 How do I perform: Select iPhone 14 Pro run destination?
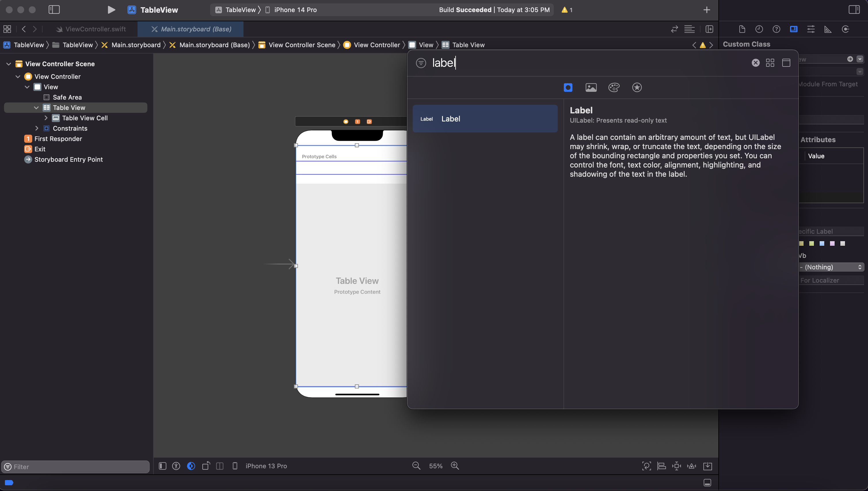(x=295, y=10)
